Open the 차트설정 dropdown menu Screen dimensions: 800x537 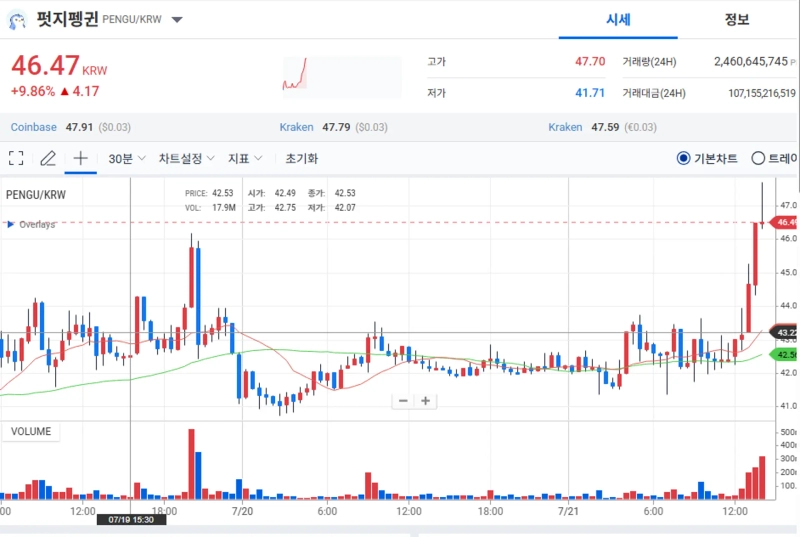click(187, 158)
